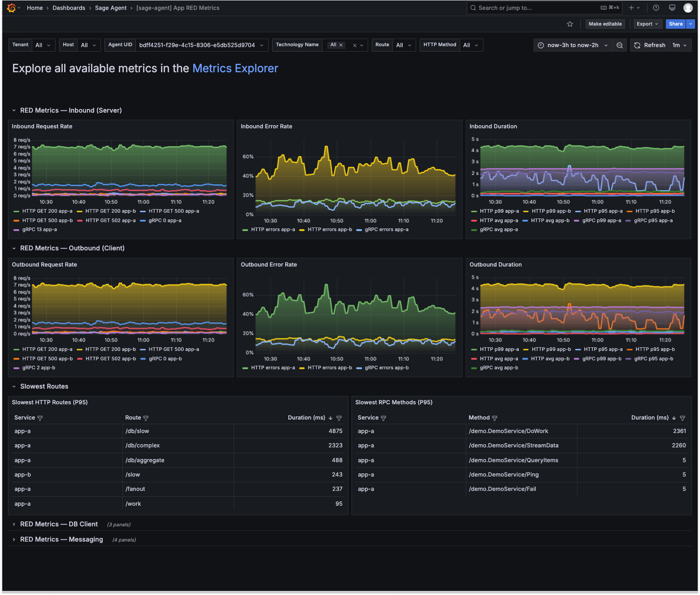Toggle HTTP p99 app-b series in Outbound Duration

tap(547, 350)
